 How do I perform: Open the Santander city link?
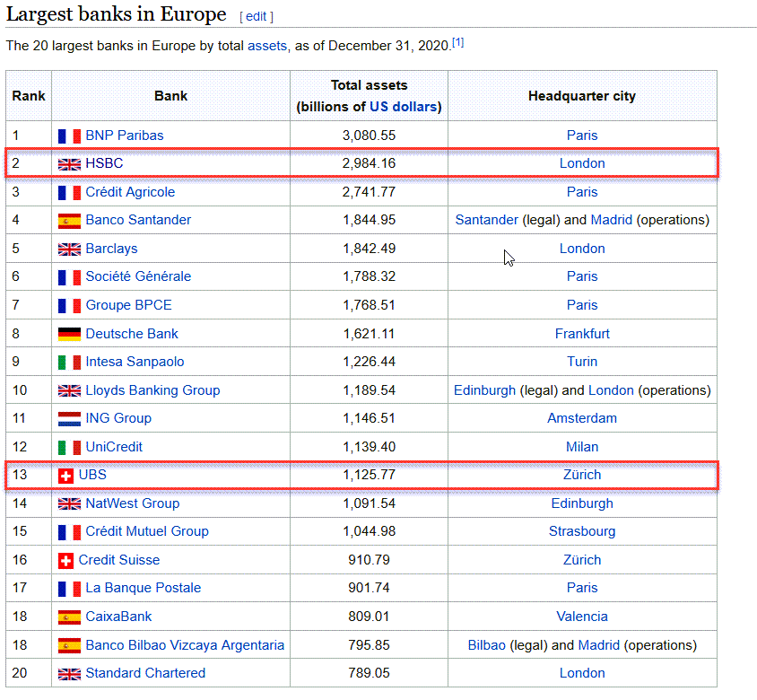click(x=487, y=220)
